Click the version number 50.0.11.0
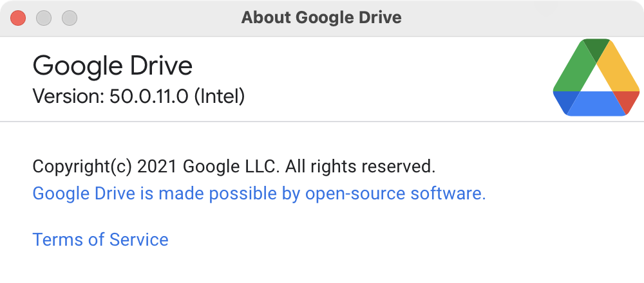 (x=149, y=96)
